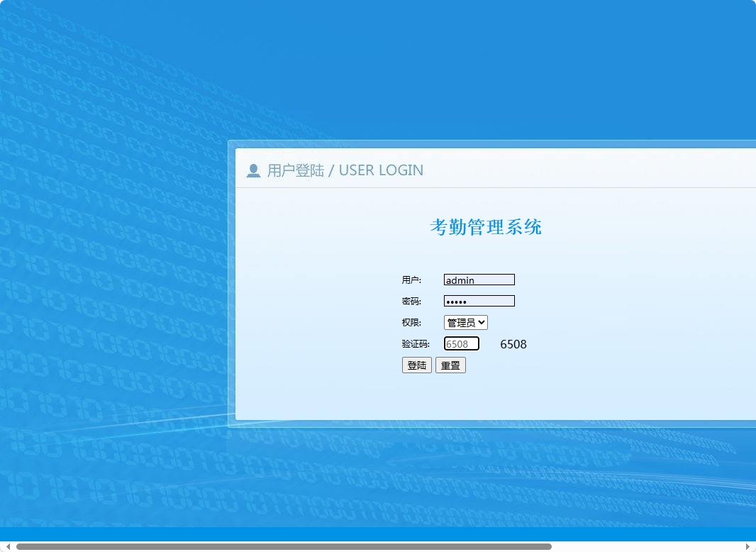756x552 pixels.
Task: Click the 验证码 captcha input box
Action: click(461, 343)
